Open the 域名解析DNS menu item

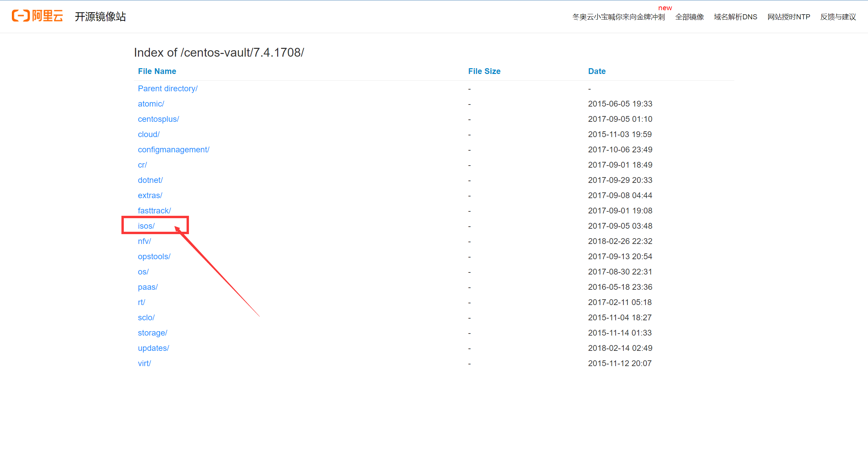tap(735, 17)
